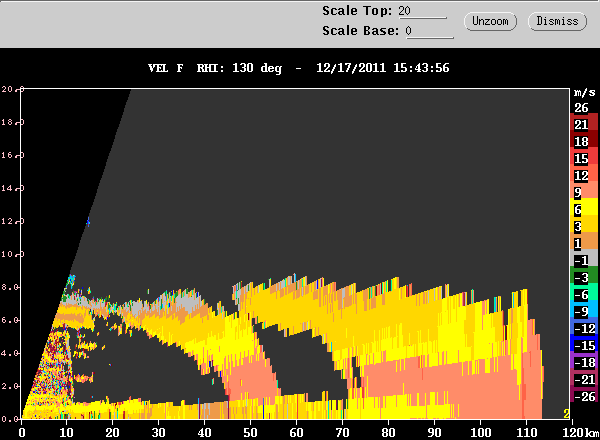Image resolution: width=600 pixels, height=440 pixels.
Task: Click the 60 km range axis label
Action: 296,432
